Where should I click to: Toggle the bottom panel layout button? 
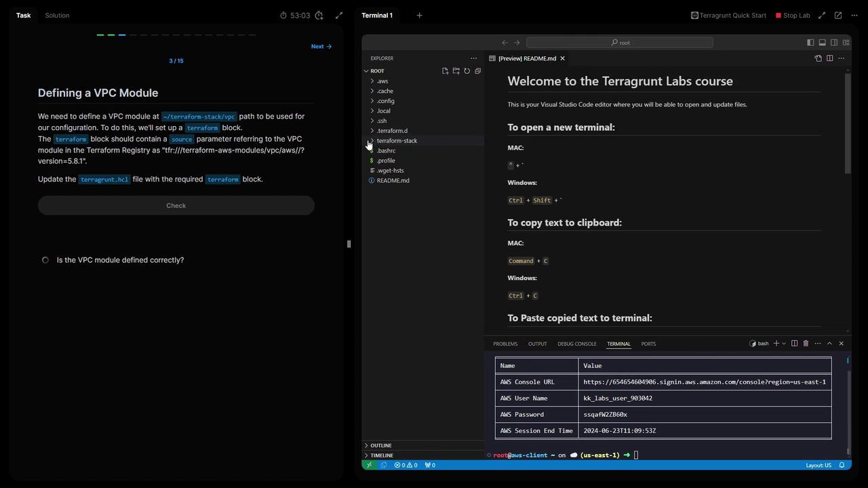point(822,43)
